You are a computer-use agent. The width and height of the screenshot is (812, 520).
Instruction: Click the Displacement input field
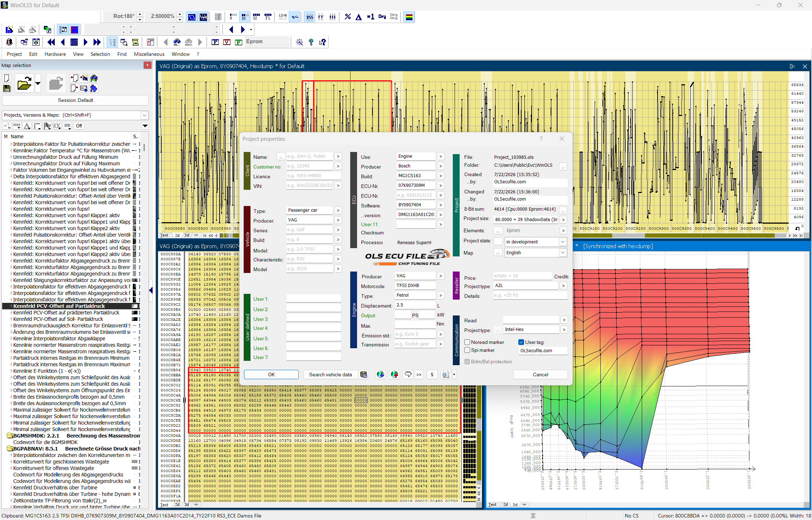[x=415, y=305]
